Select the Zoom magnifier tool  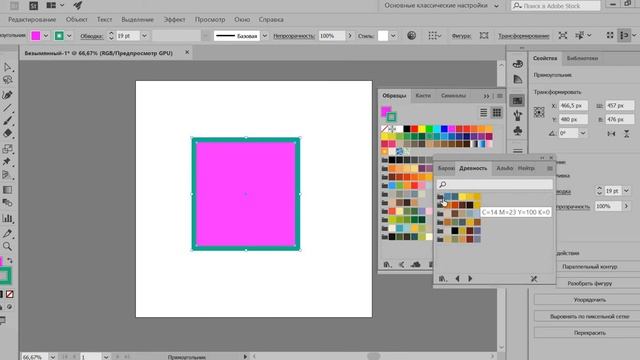coord(7,247)
